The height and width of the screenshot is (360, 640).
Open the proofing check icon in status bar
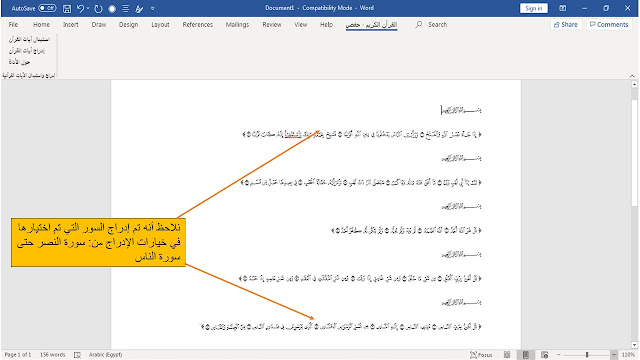[77, 355]
